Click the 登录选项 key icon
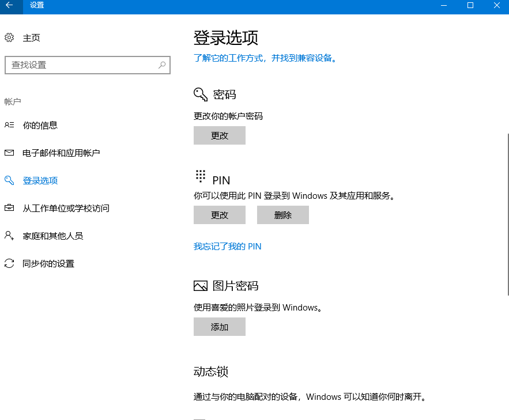Screen dimensions: 509x420 click(9, 180)
